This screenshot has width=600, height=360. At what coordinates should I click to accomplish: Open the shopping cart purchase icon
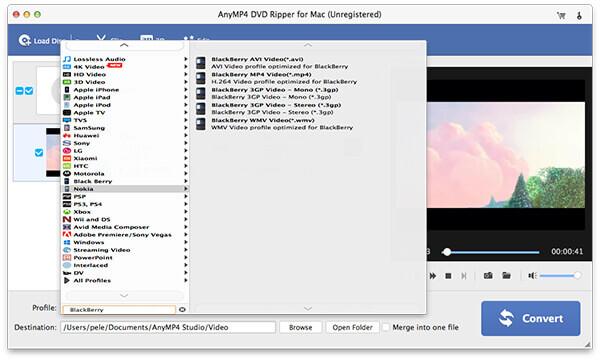(x=561, y=15)
